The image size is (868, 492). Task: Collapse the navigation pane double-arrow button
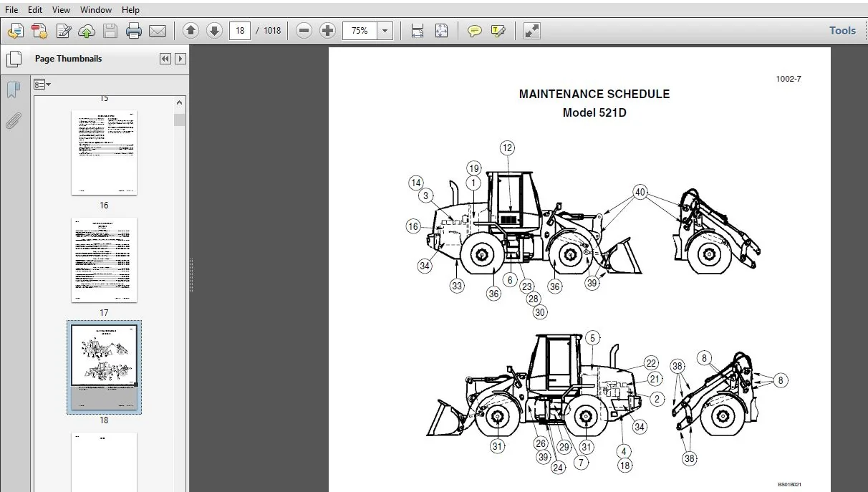[165, 59]
